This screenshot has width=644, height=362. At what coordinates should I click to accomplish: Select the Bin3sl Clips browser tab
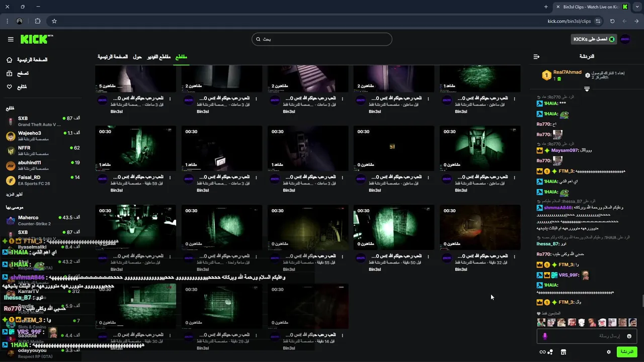(x=591, y=7)
